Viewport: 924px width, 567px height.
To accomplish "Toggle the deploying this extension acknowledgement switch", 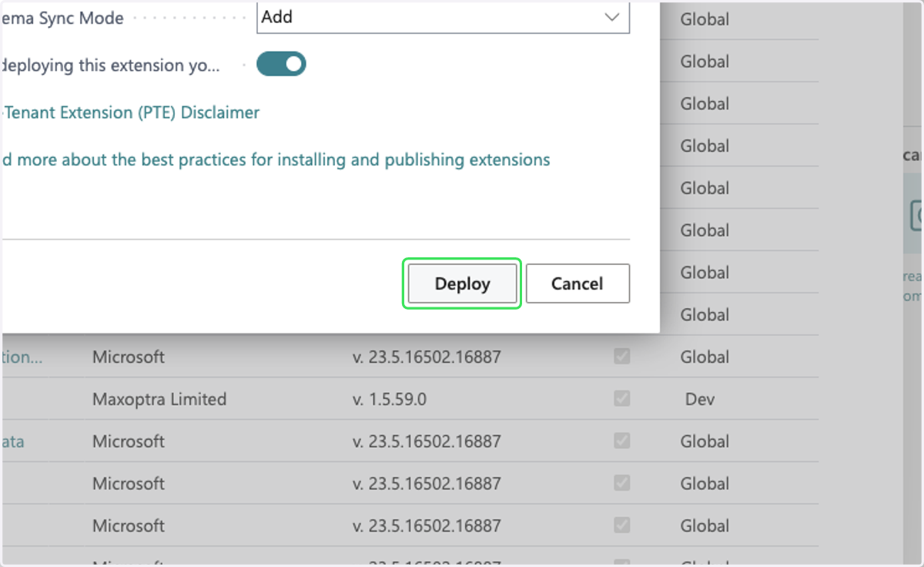I will point(281,65).
